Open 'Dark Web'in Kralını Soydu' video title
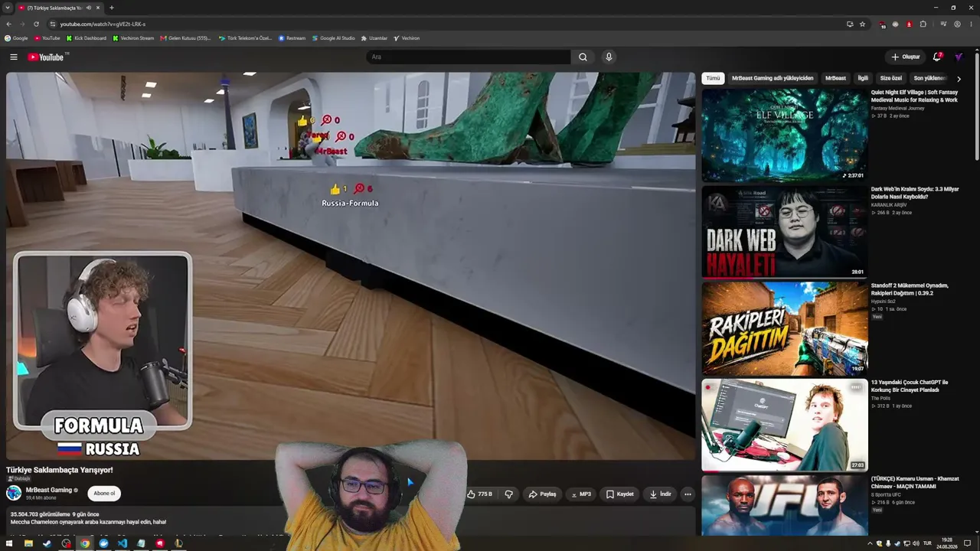Image resolution: width=980 pixels, height=551 pixels. (x=915, y=193)
